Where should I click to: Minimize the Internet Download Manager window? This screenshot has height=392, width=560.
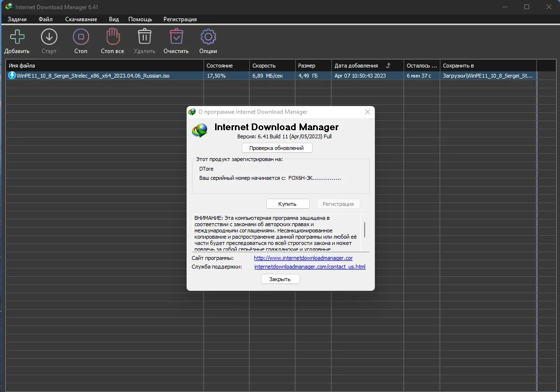(505, 7)
